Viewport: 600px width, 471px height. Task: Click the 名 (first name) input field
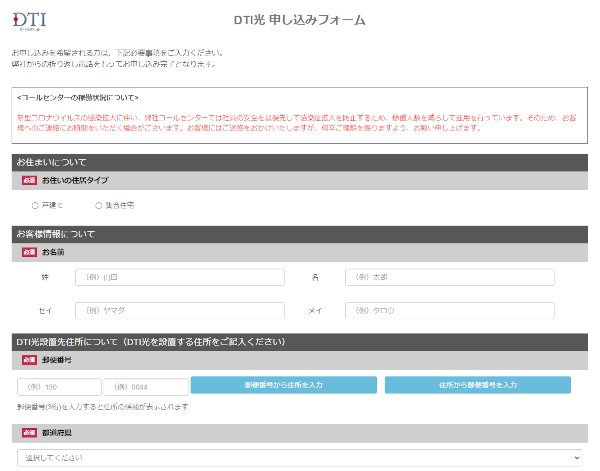coord(449,276)
